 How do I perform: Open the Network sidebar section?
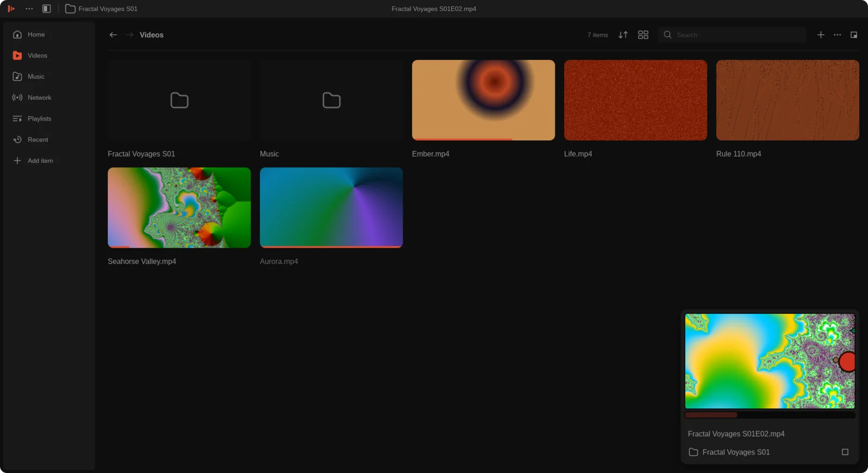(x=49, y=98)
